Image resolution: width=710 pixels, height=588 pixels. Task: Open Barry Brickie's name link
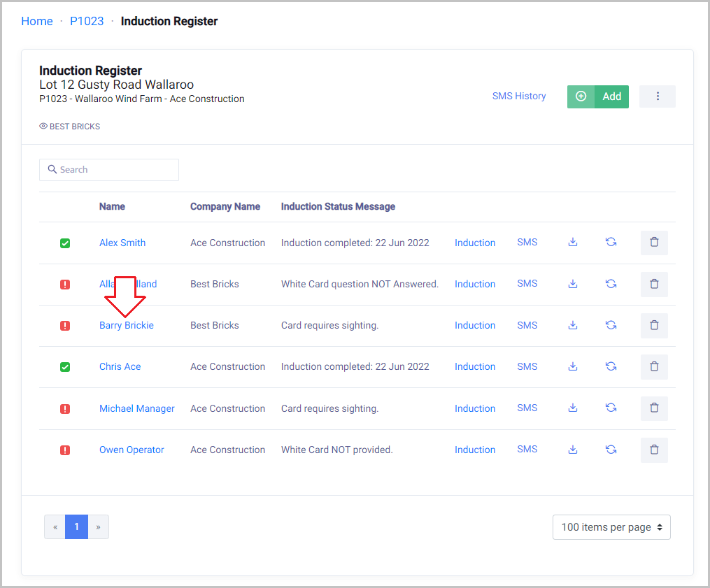(127, 325)
